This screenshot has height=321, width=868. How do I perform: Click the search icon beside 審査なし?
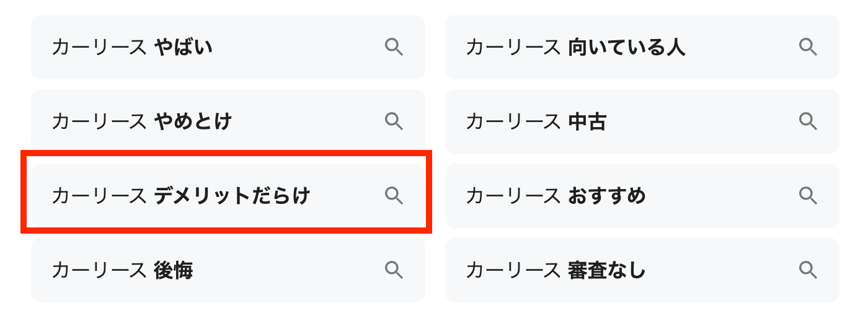click(807, 270)
